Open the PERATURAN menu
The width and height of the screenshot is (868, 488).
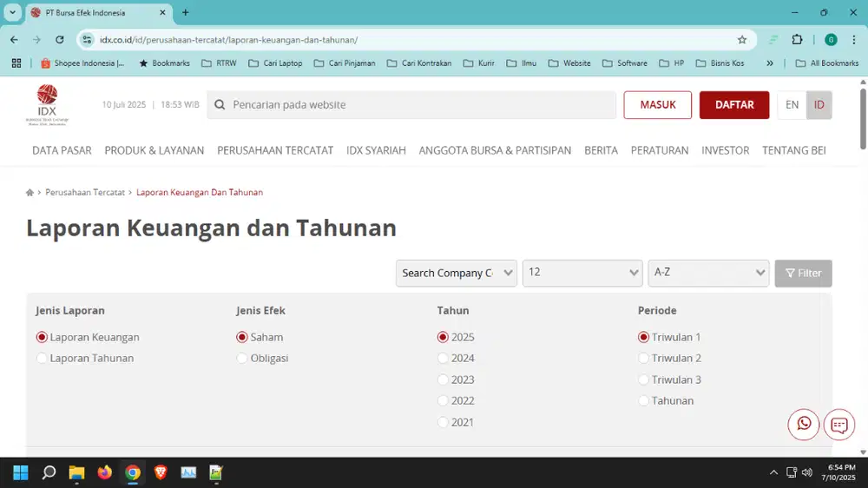click(660, 151)
